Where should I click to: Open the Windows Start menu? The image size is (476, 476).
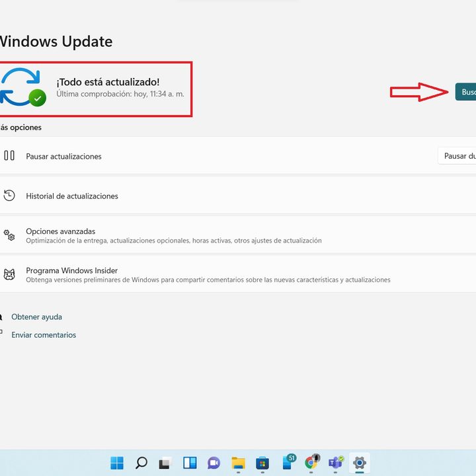(117, 463)
